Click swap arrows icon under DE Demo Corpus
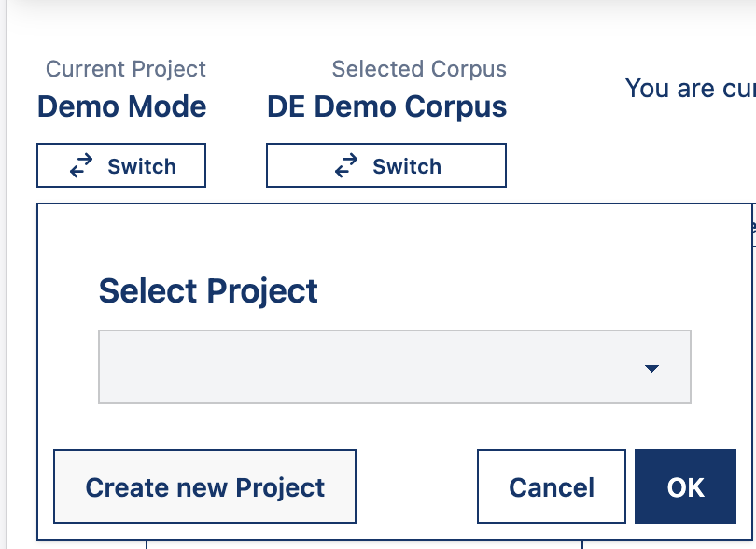 (x=346, y=166)
